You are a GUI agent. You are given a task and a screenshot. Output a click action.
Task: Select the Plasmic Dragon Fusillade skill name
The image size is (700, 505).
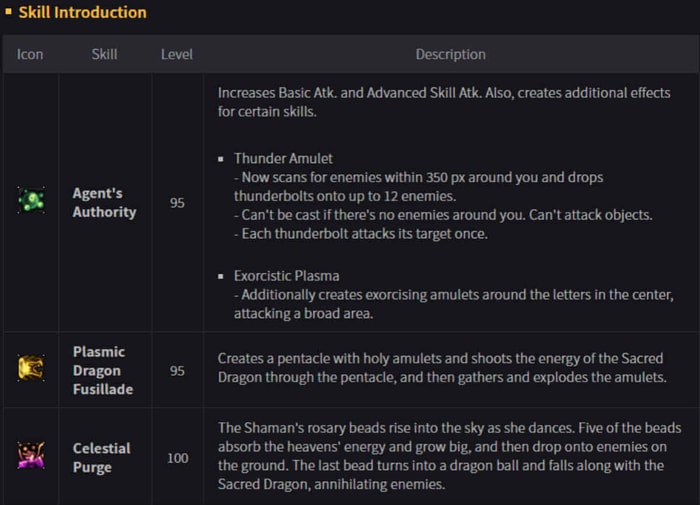(103, 370)
